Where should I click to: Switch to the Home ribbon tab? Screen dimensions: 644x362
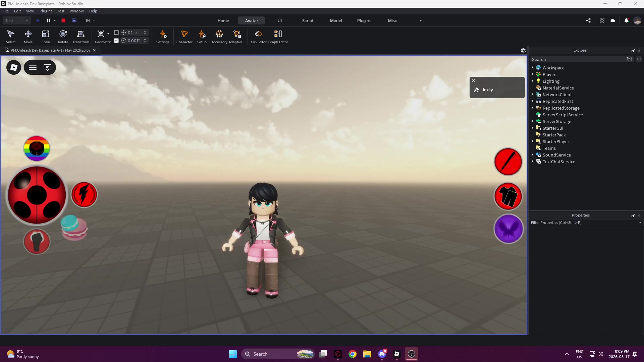(223, 21)
